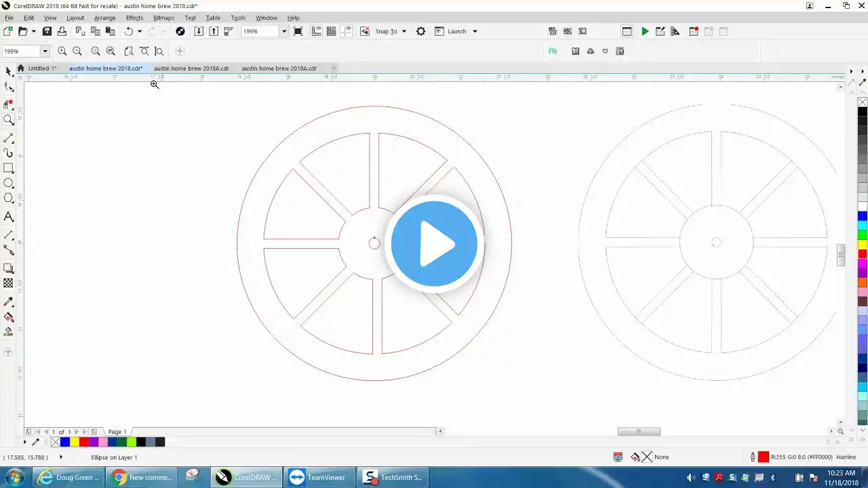Select the Text tool
Image resolution: width=868 pixels, height=488 pixels.
pos(9,217)
